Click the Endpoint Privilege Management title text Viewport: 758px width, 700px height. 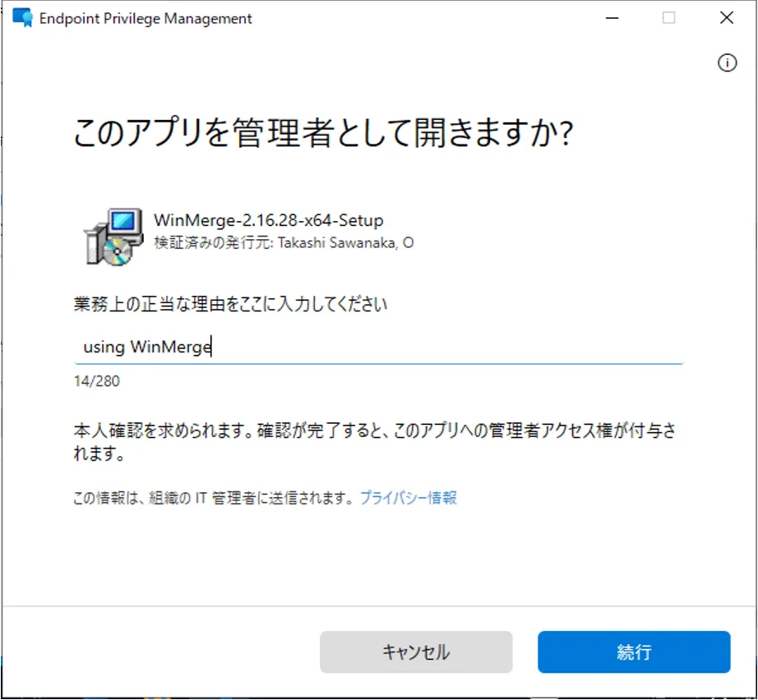[x=146, y=18]
